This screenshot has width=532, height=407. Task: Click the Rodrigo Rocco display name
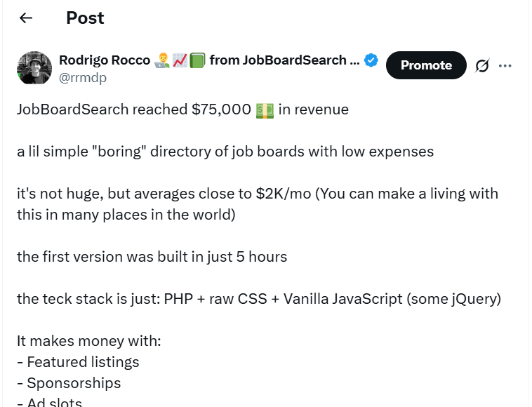tap(104, 60)
